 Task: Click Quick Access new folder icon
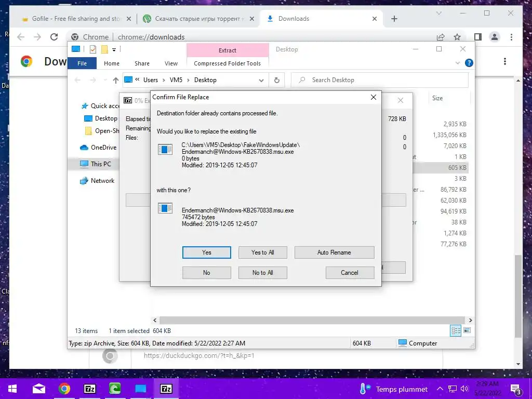[x=104, y=49]
